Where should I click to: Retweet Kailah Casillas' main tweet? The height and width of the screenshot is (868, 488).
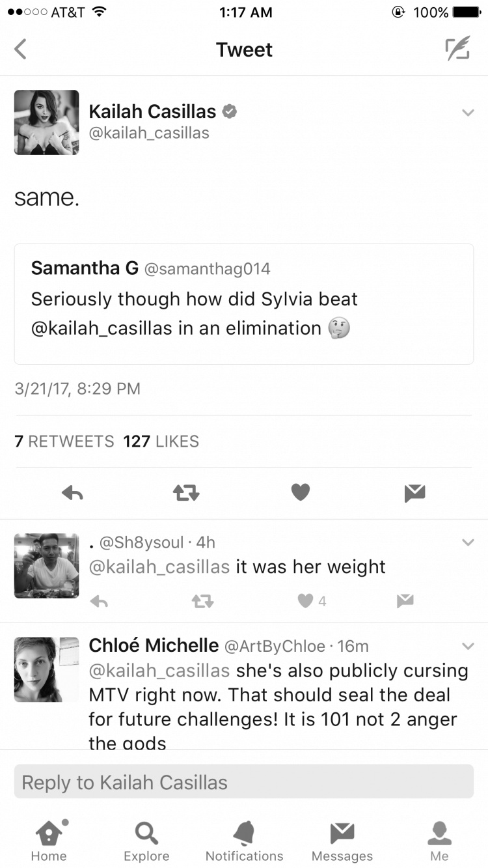(186, 494)
